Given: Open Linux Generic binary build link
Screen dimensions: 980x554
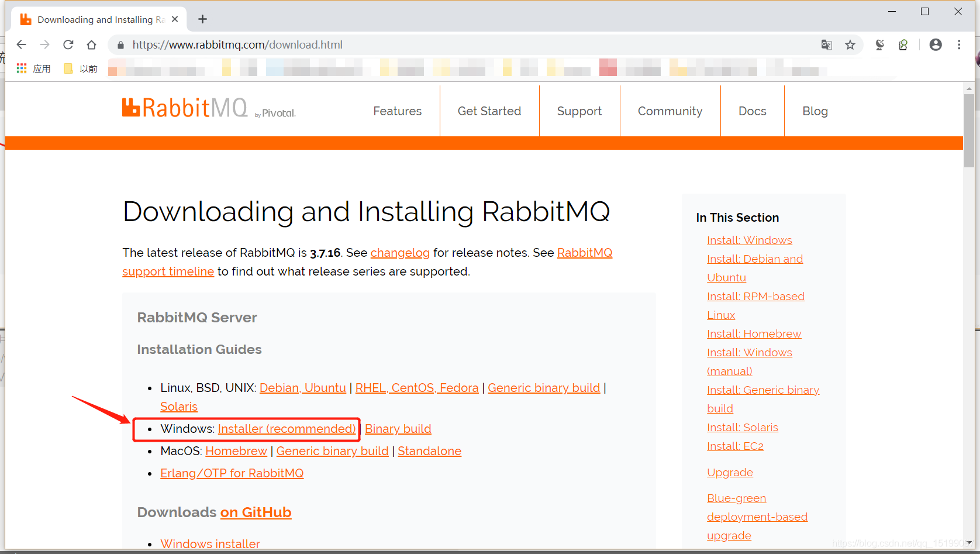Looking at the screenshot, I should pos(544,388).
